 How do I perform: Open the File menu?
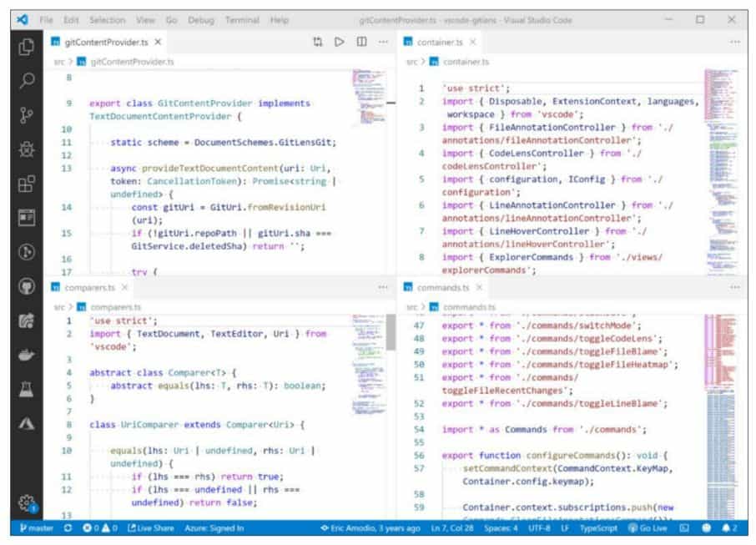point(46,20)
